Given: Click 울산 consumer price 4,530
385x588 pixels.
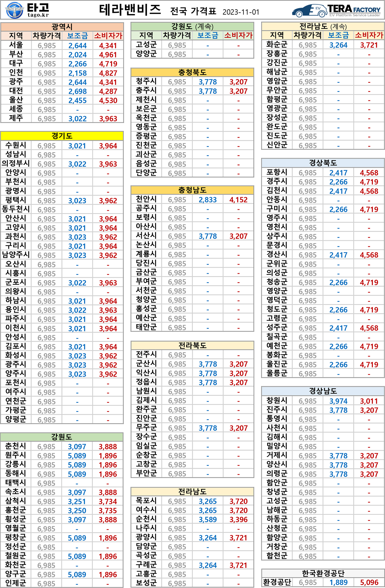Looking at the screenshot, I should pos(108,101).
